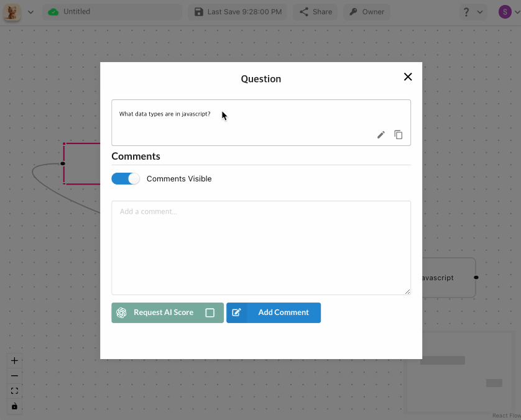Close the Question dialog

[x=408, y=77]
